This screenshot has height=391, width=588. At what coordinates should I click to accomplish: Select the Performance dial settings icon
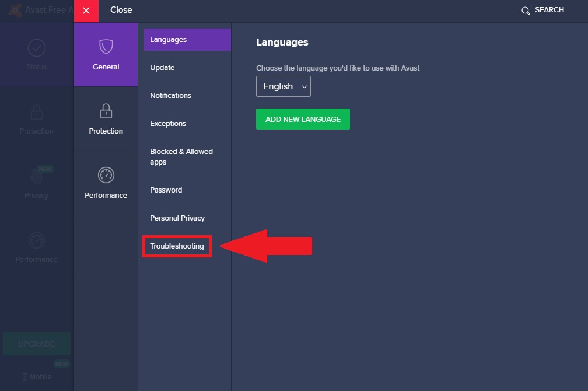point(106,175)
